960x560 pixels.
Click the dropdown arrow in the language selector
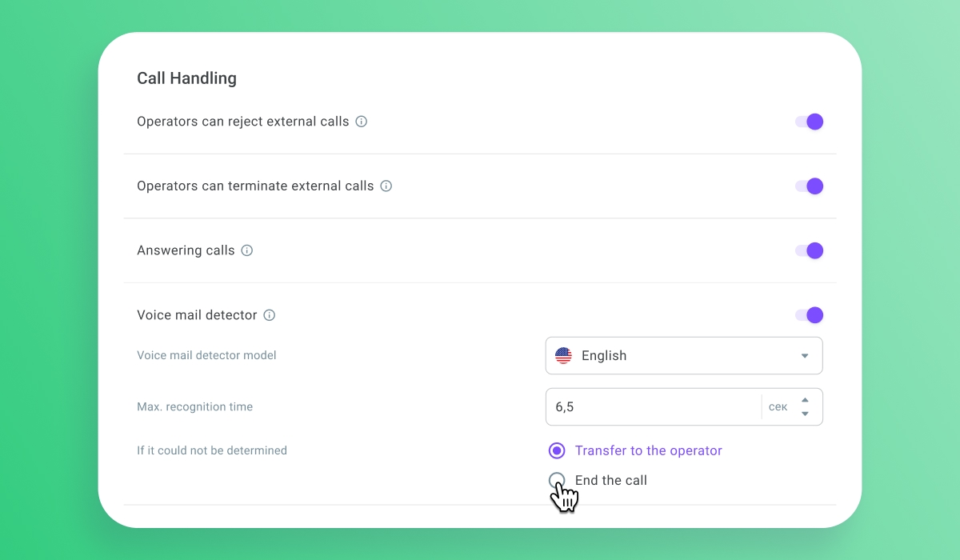pos(805,356)
